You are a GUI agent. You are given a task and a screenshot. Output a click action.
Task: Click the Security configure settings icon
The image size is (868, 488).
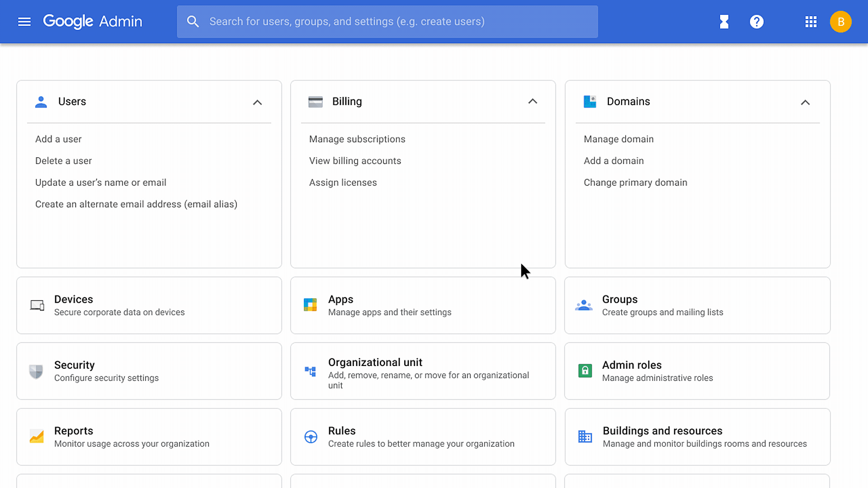click(37, 371)
